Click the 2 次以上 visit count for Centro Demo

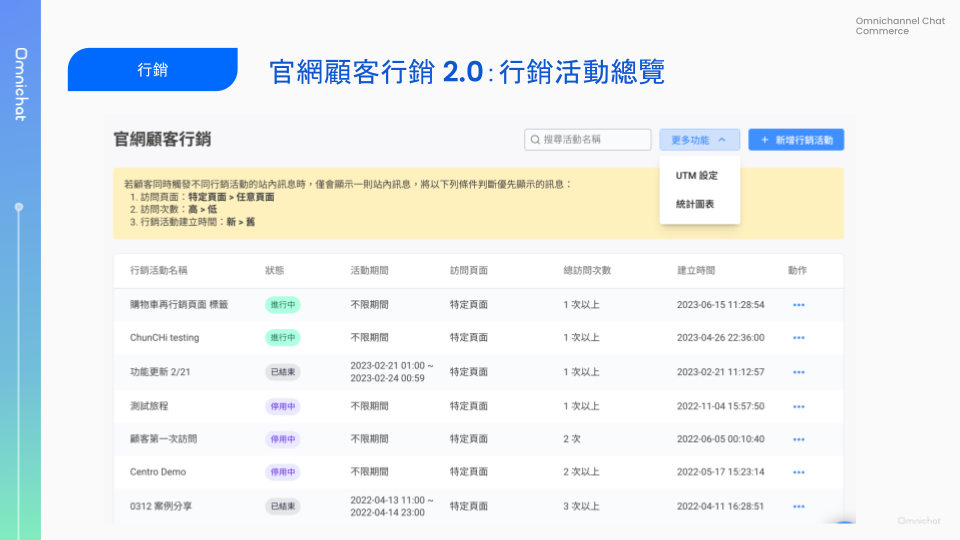pyautogui.click(x=582, y=473)
